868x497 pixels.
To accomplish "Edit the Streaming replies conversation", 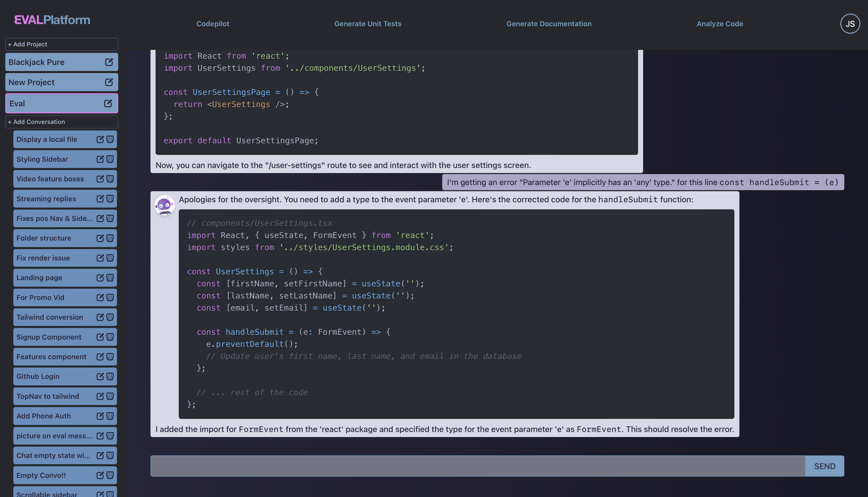I will (x=100, y=198).
